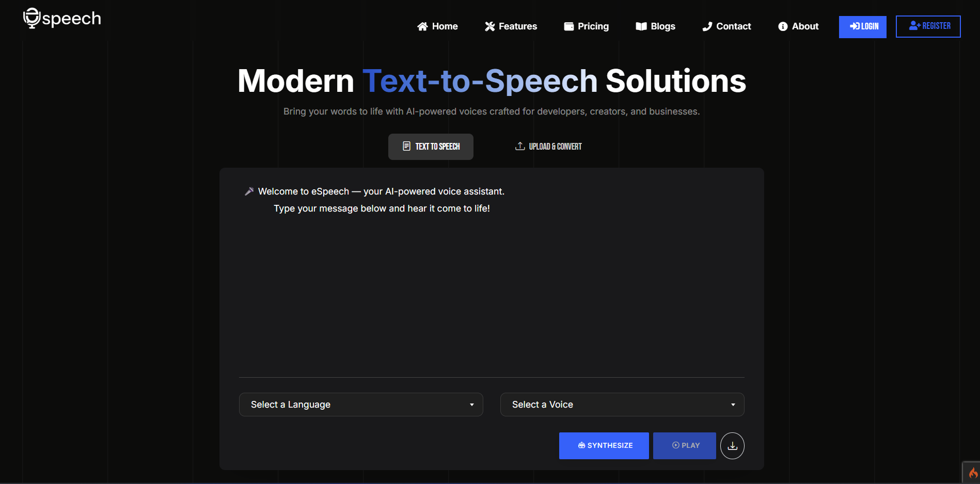The height and width of the screenshot is (484, 980).
Task: Click the tools icon beside Features
Action: [489, 26]
